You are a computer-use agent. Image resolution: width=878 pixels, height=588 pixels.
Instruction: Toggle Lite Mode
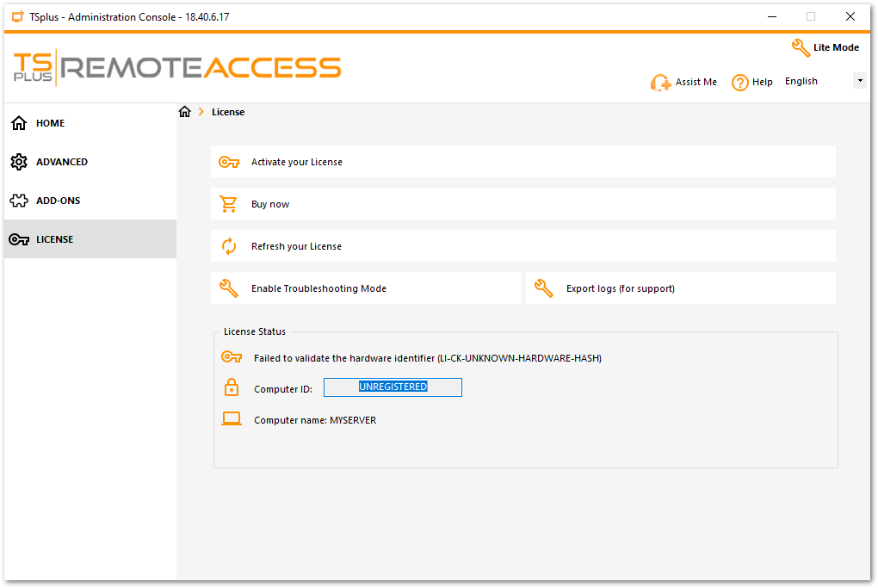click(x=825, y=47)
